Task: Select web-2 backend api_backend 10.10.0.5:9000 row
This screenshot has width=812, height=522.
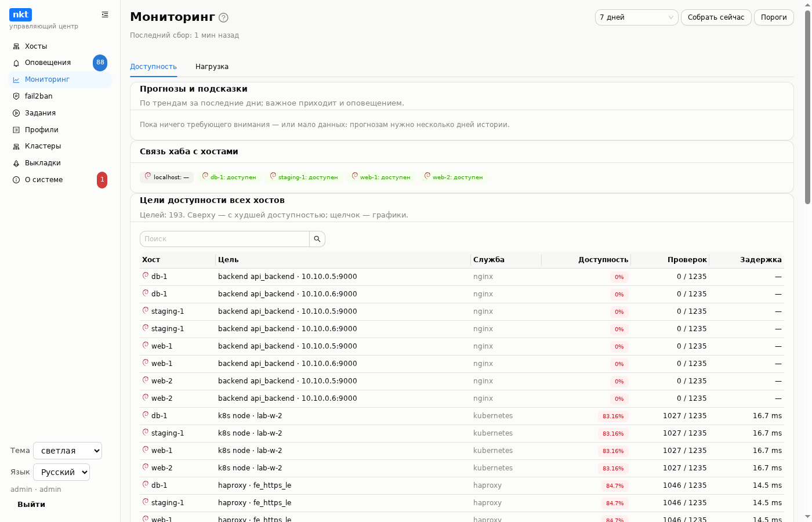Action: click(x=462, y=381)
